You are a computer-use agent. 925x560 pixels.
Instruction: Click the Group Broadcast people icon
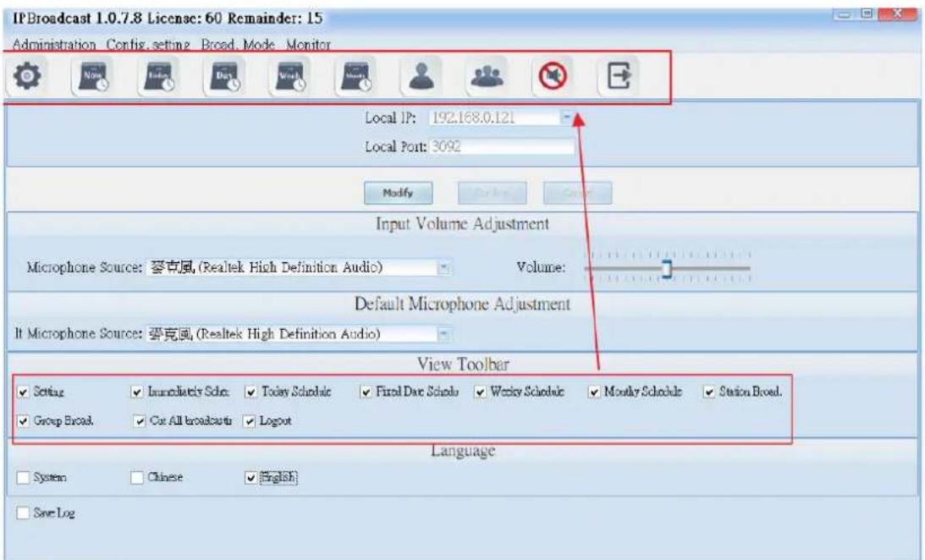pyautogui.click(x=487, y=76)
